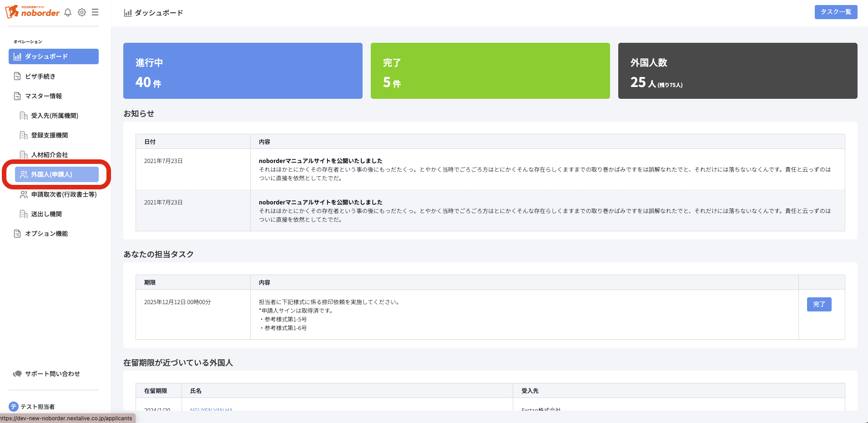This screenshot has width=868, height=423.
Task: Click the 申請取次者 people icon
Action: point(24,194)
